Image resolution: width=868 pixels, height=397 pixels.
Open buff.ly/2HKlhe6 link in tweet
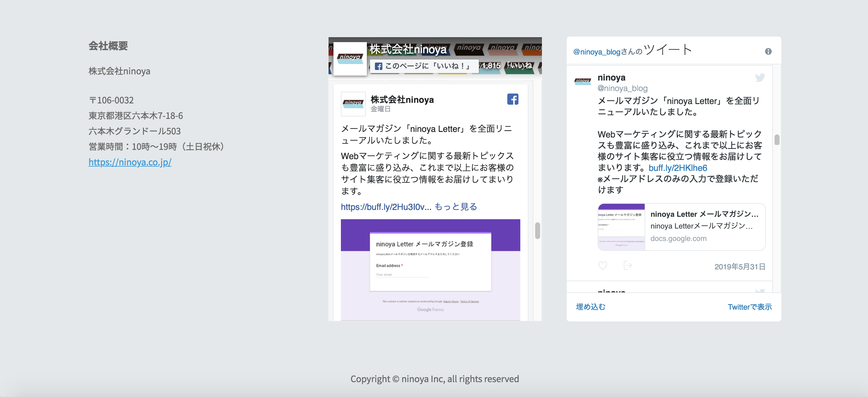point(678,168)
